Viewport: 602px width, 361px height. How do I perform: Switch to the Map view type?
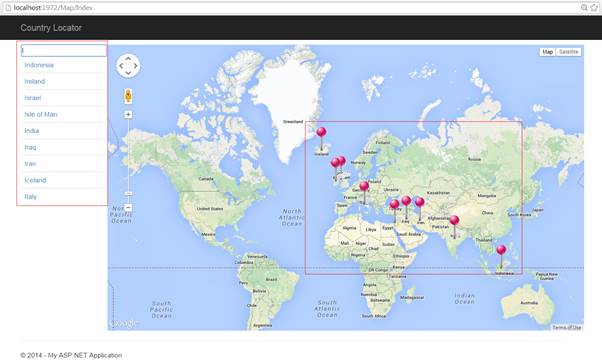(547, 52)
